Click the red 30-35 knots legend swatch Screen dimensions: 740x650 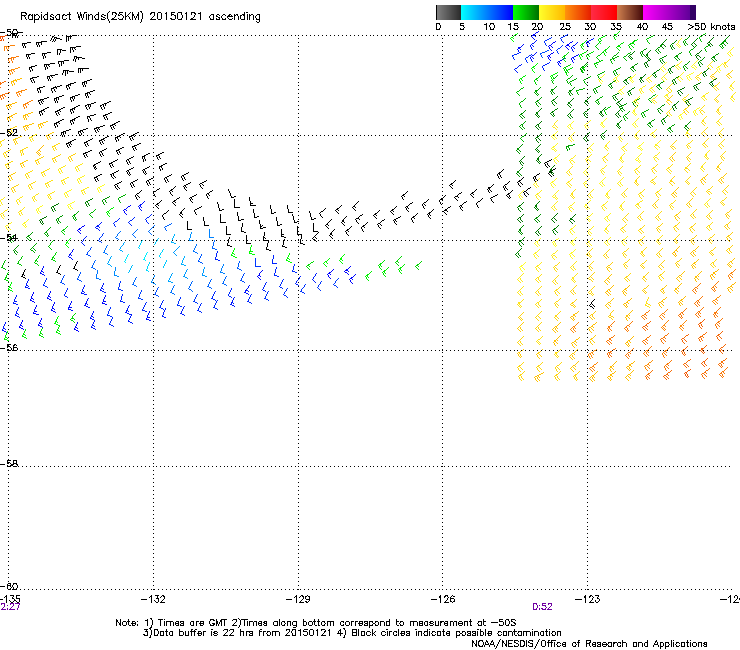click(x=604, y=12)
